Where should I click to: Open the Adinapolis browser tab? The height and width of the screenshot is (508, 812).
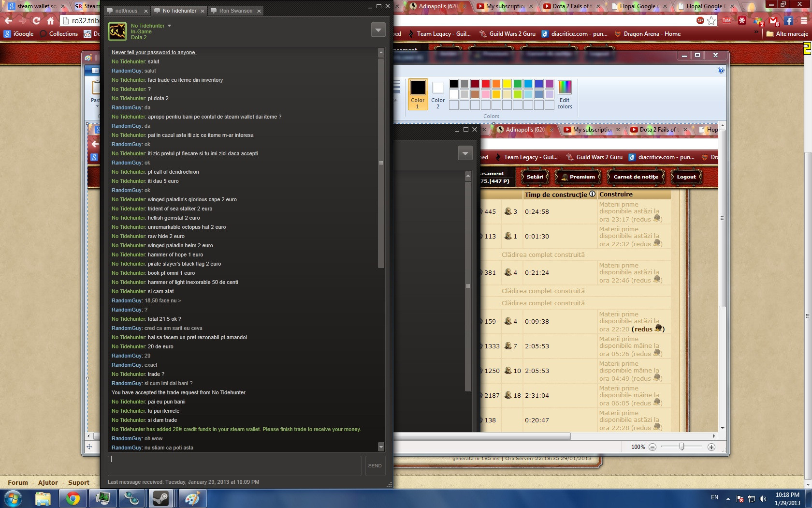pyautogui.click(x=437, y=6)
